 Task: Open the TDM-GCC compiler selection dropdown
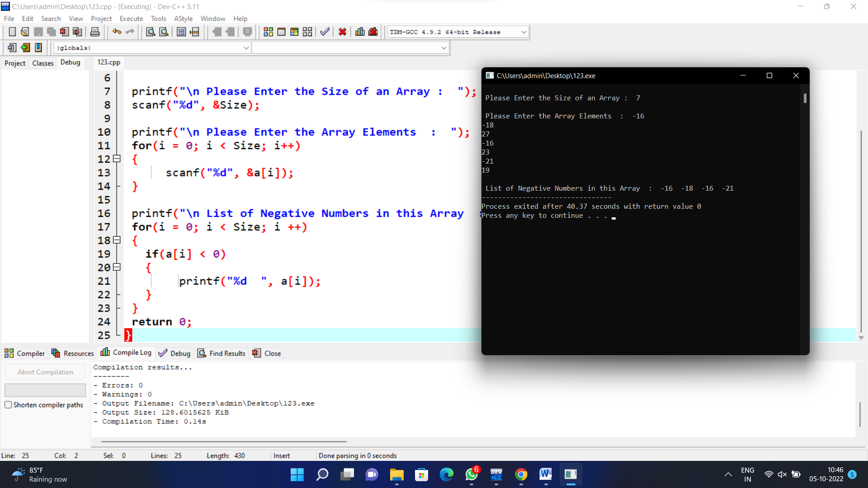click(x=523, y=32)
